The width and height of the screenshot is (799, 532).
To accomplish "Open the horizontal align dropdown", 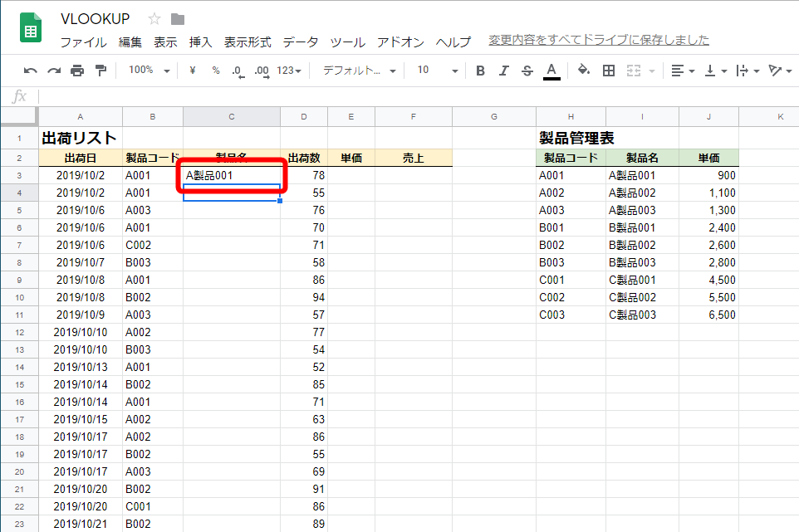I will [x=683, y=71].
